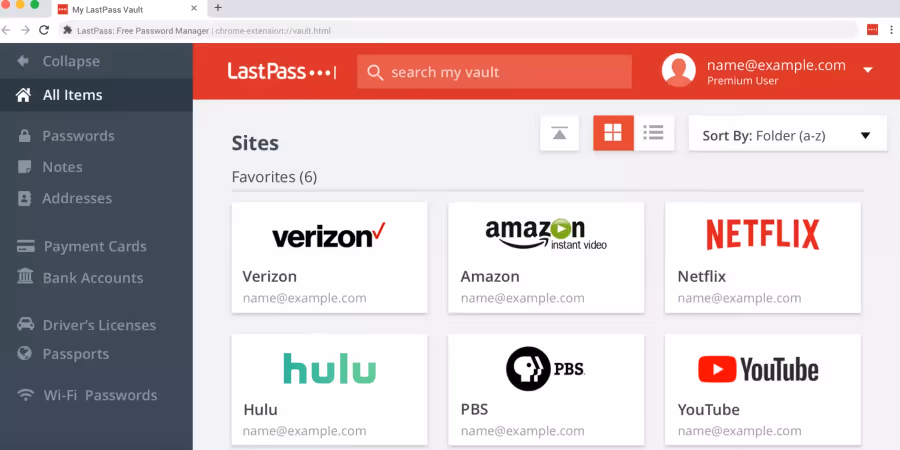The height and width of the screenshot is (450, 900).
Task: Open the Amazon instant video card logo
Action: tap(546, 235)
